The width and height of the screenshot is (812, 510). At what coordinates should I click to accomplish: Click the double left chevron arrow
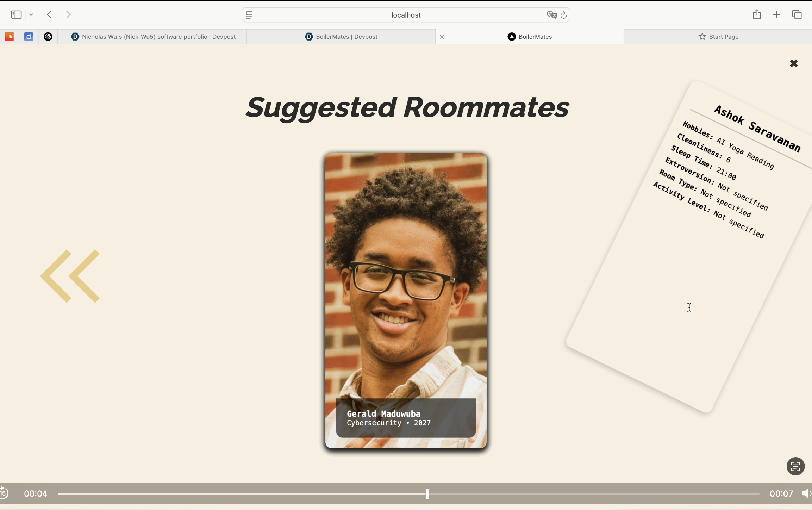[70, 276]
